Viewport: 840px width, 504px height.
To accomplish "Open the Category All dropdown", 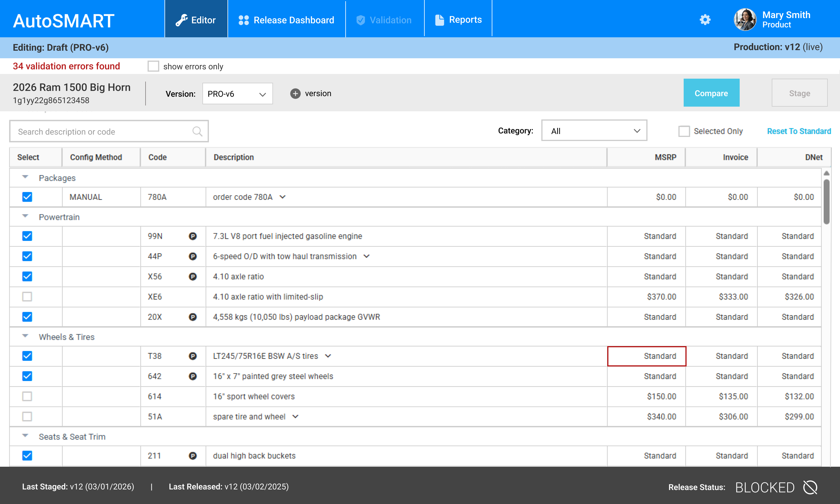I will click(594, 131).
